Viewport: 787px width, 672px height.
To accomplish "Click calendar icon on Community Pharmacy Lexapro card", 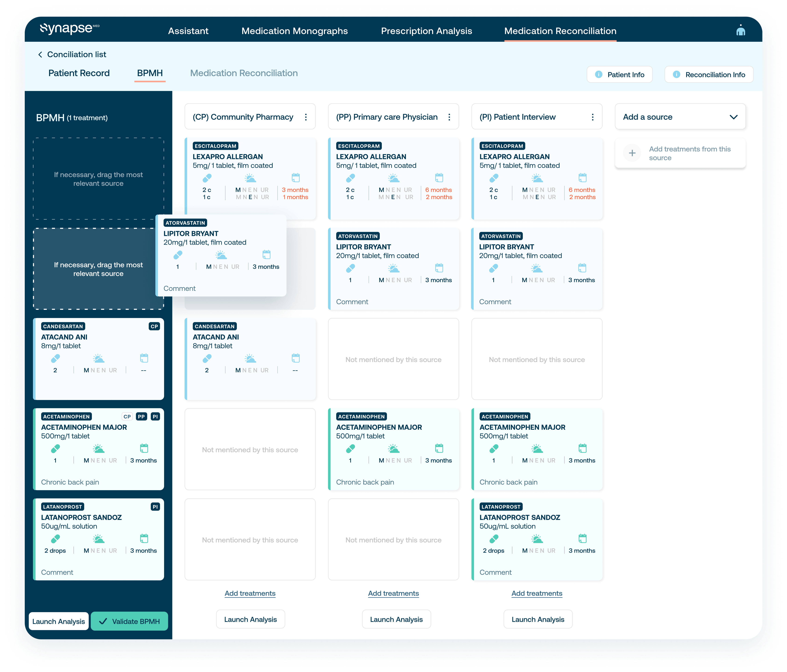I will tap(296, 177).
